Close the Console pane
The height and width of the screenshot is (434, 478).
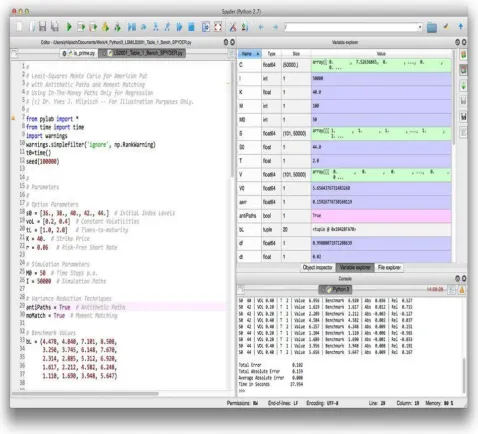[x=464, y=278]
